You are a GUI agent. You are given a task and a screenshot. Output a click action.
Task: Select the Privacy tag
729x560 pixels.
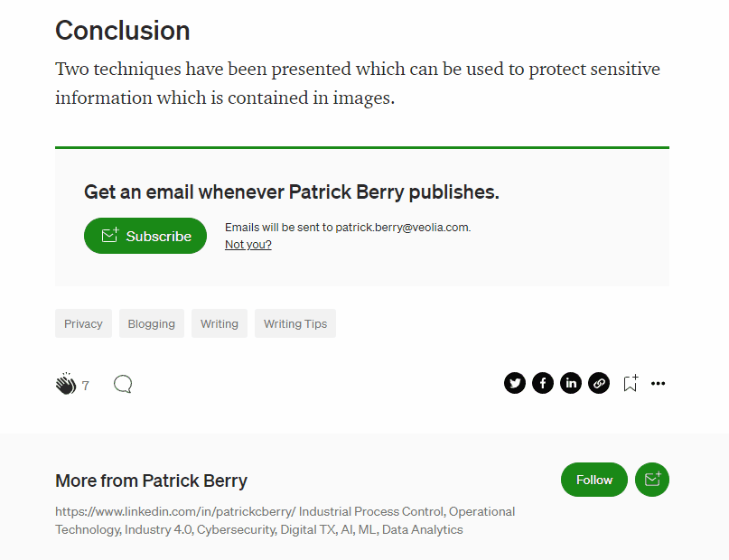(x=83, y=323)
